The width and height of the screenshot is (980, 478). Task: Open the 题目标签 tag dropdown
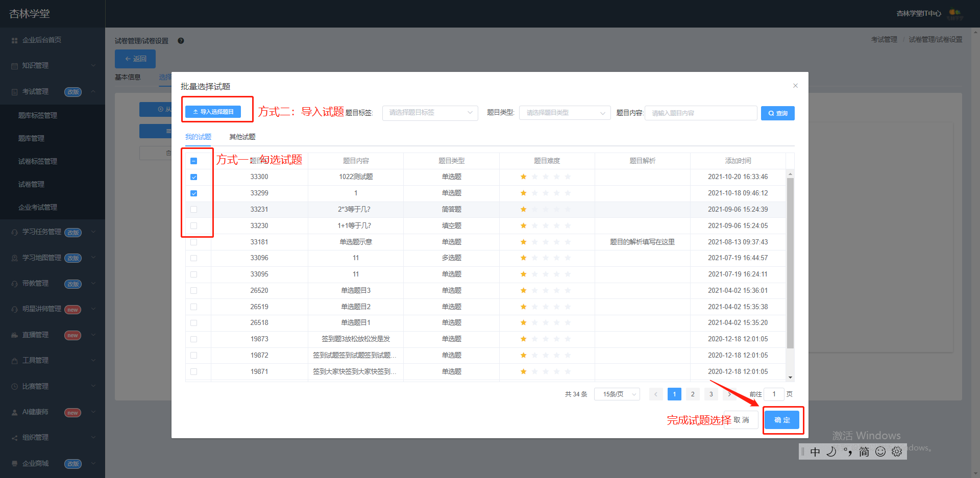[430, 113]
